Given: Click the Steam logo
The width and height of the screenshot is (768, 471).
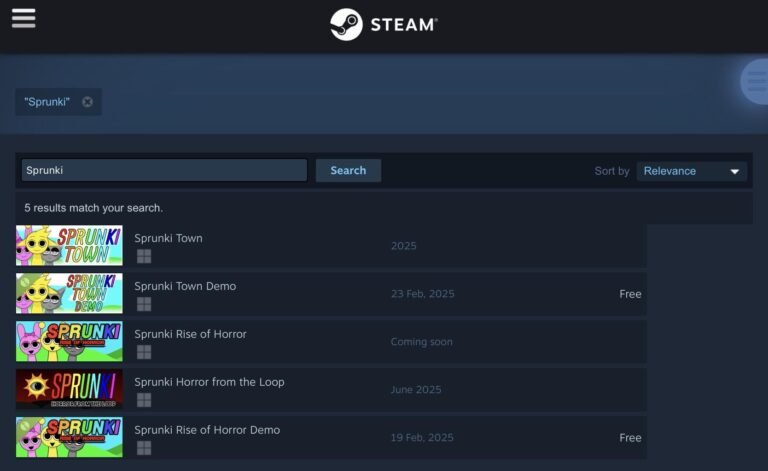Looking at the screenshot, I should [x=384, y=24].
